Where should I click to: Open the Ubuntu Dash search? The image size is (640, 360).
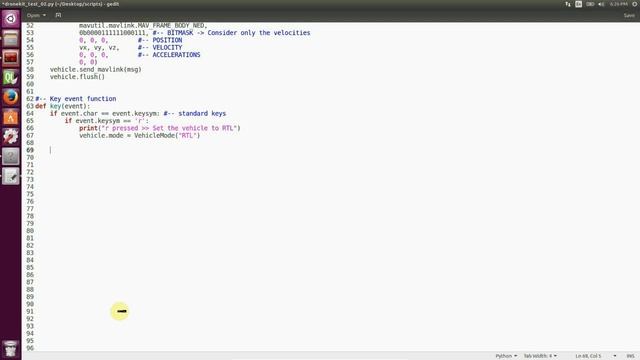click(11, 19)
